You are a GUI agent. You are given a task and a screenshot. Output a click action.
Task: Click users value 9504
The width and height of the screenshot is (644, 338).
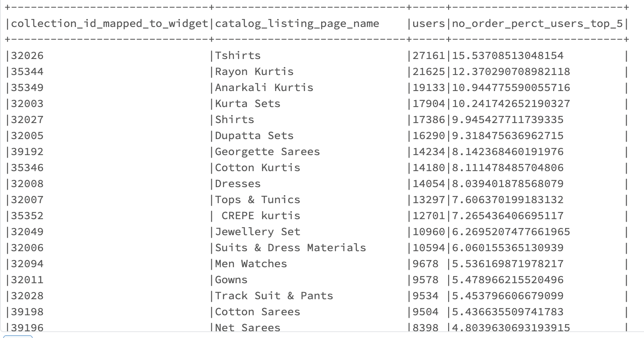(425, 312)
